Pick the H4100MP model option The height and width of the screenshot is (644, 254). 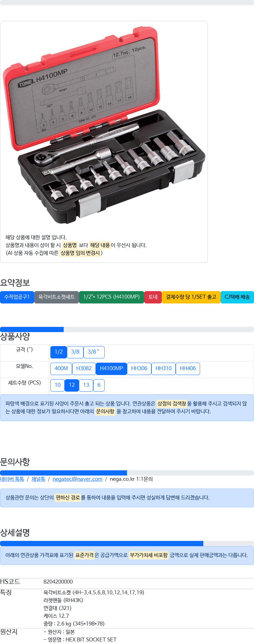[x=111, y=369]
